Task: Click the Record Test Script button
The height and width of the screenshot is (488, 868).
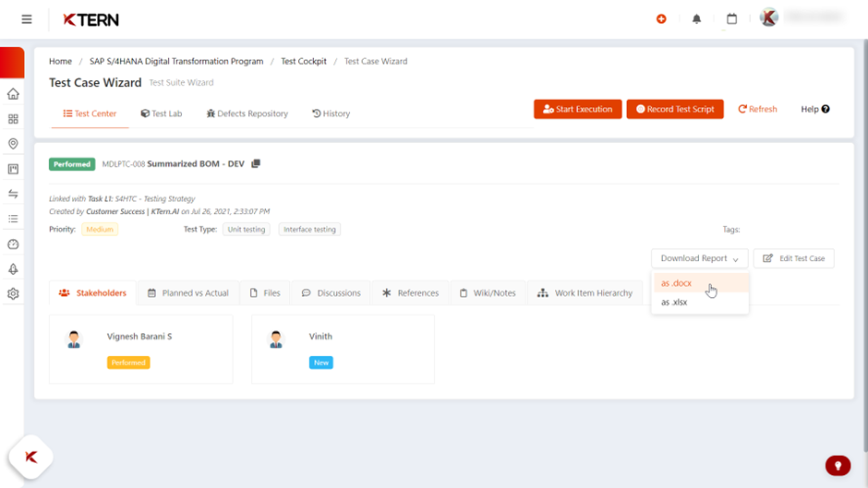Action: pos(675,109)
